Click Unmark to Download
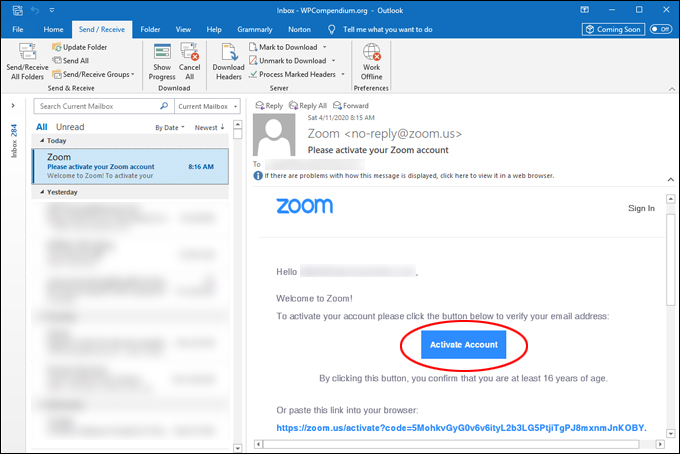680x454 pixels. pos(288,61)
